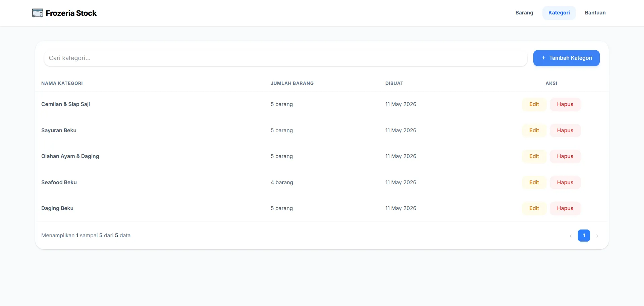644x306 pixels.
Task: Select the Cemilan & Siap Saji name
Action: [x=65, y=104]
